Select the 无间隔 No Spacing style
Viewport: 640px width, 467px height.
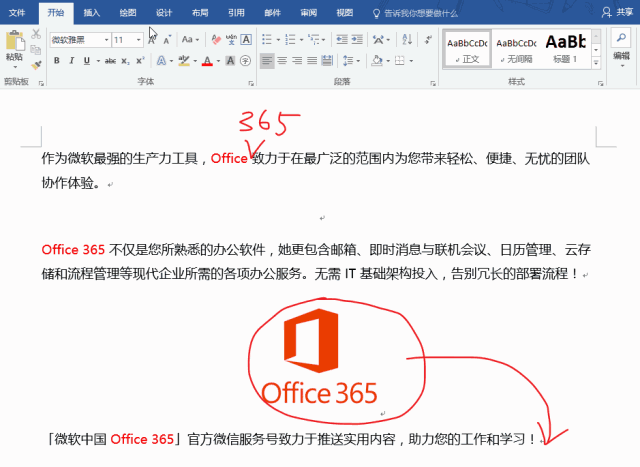tap(516, 49)
